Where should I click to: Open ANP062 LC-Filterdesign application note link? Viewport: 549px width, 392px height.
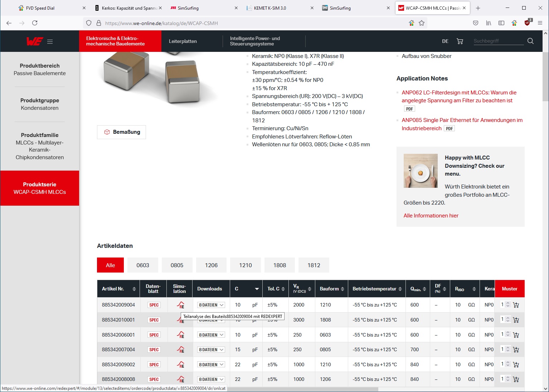click(x=459, y=97)
